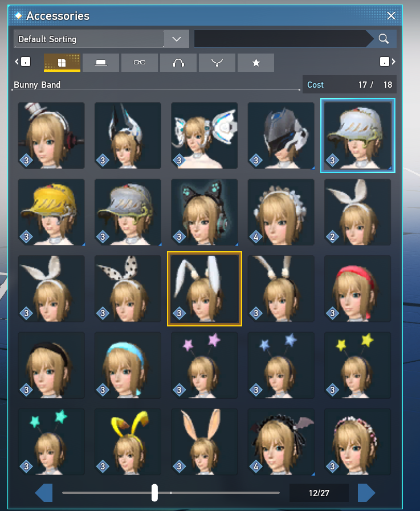Select the pink flower crown accessory
Viewport: 420px width, 511px height.
point(358,442)
